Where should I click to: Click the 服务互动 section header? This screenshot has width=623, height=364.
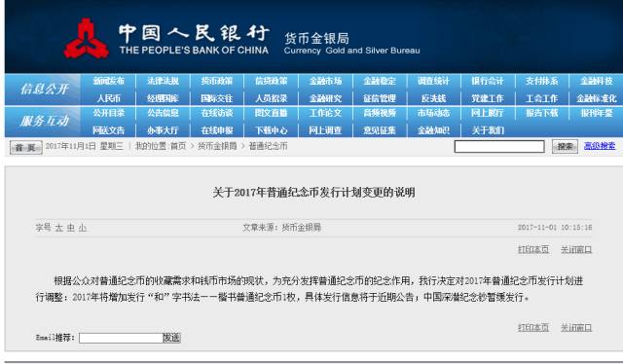[44, 121]
